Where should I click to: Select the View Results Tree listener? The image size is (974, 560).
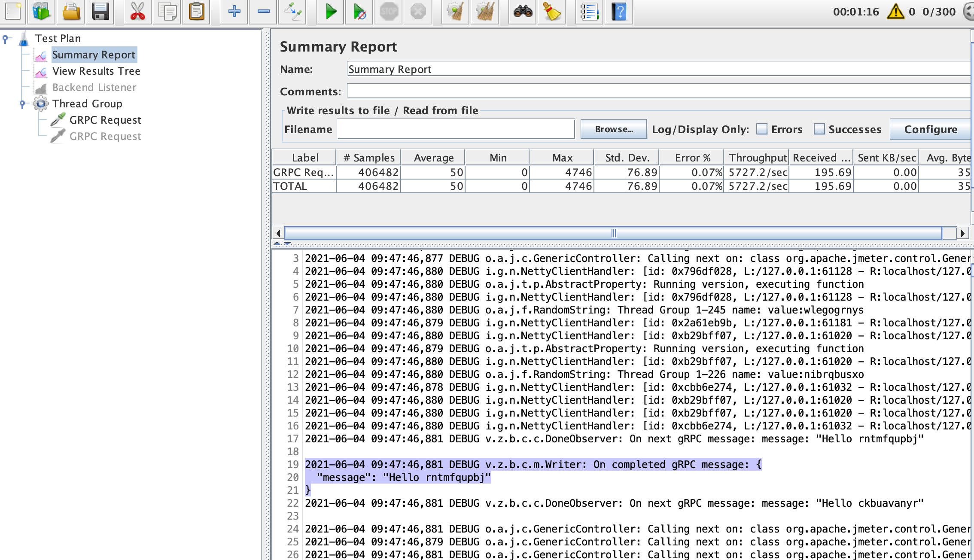tap(96, 71)
